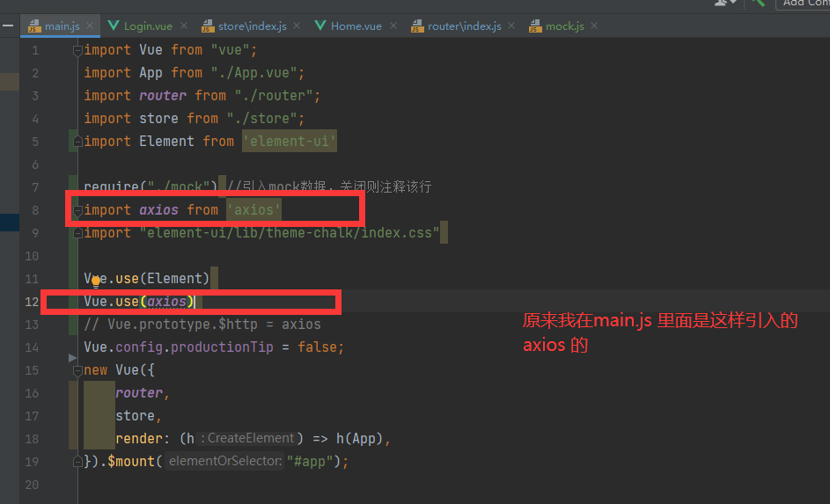The width and height of the screenshot is (830, 504).
Task: Open the Login.vue tab
Action: [x=148, y=26]
